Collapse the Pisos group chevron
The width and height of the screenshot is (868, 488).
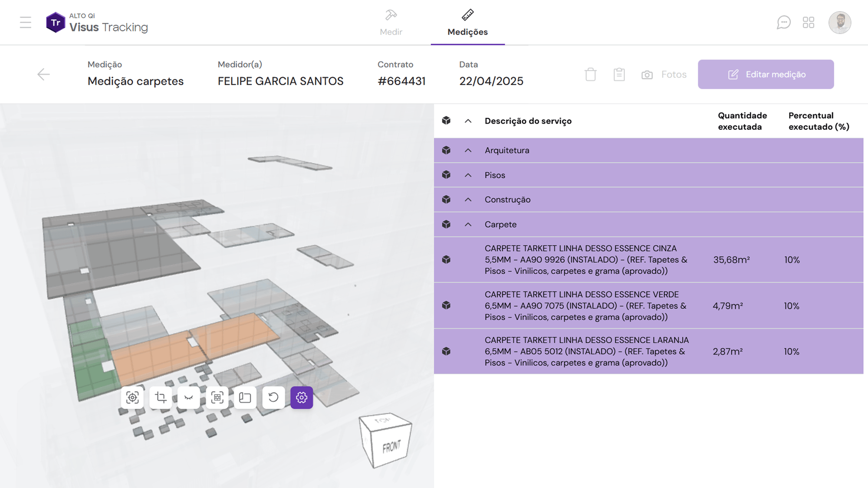point(468,175)
